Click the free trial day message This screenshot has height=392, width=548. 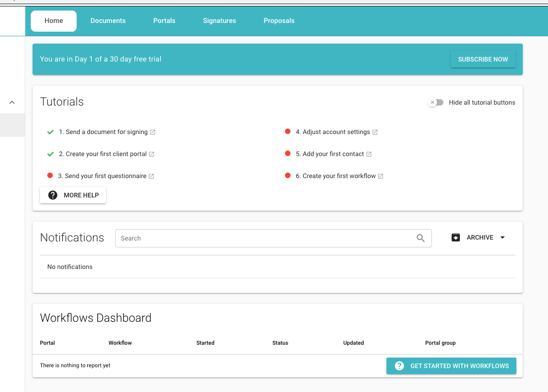click(101, 59)
